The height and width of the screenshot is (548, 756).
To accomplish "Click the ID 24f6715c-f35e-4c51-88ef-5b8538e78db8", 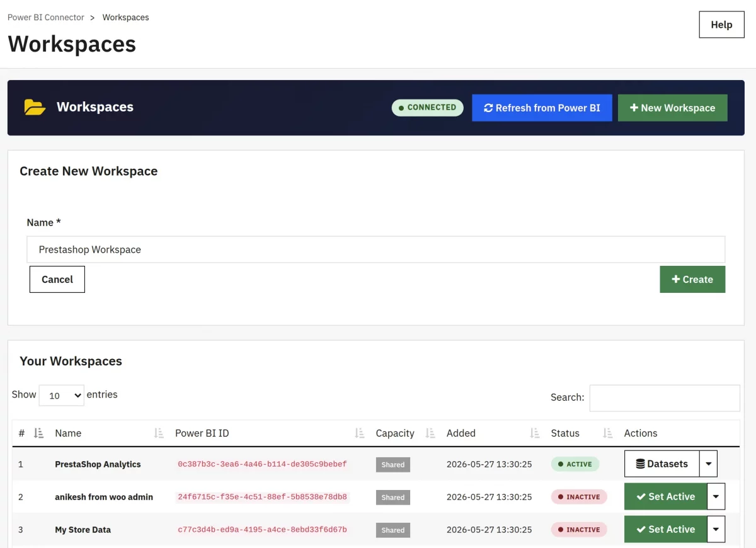I will pos(262,497).
